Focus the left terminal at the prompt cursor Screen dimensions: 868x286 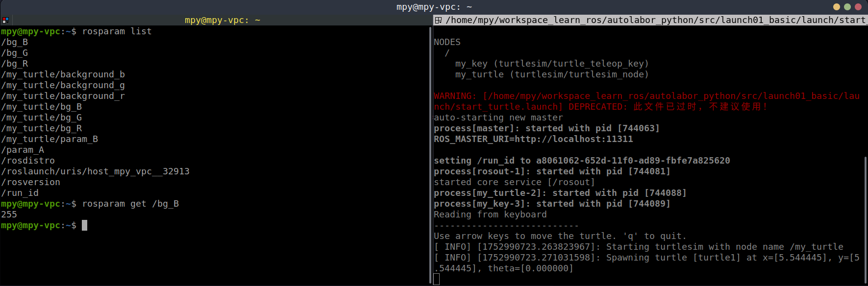pos(84,225)
